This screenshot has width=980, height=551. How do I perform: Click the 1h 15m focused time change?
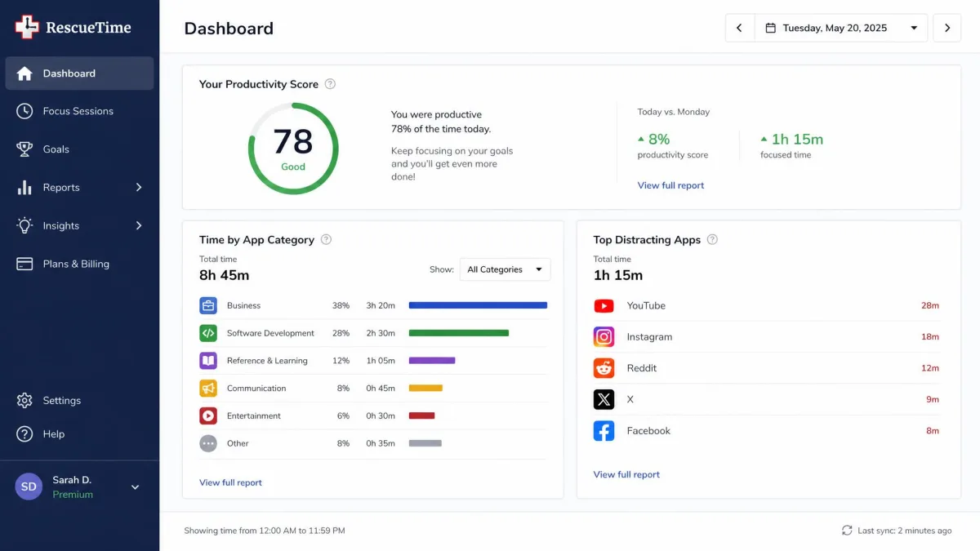(791, 139)
